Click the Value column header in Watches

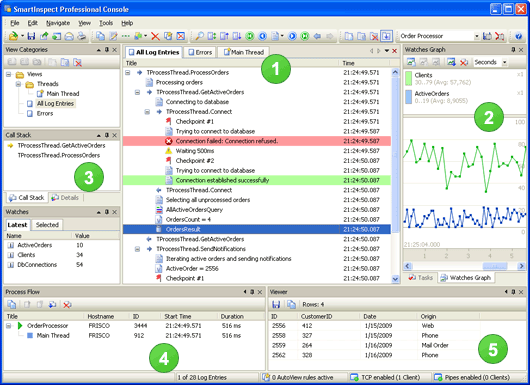click(95, 236)
